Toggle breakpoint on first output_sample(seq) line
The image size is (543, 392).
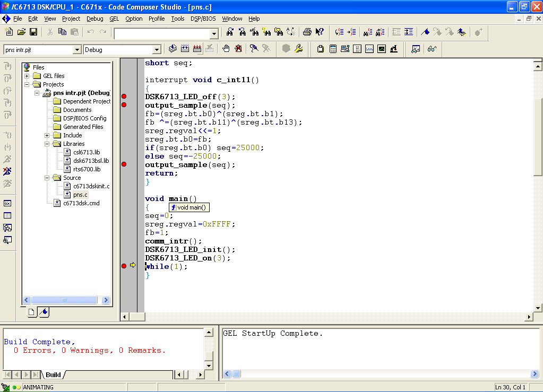(124, 105)
